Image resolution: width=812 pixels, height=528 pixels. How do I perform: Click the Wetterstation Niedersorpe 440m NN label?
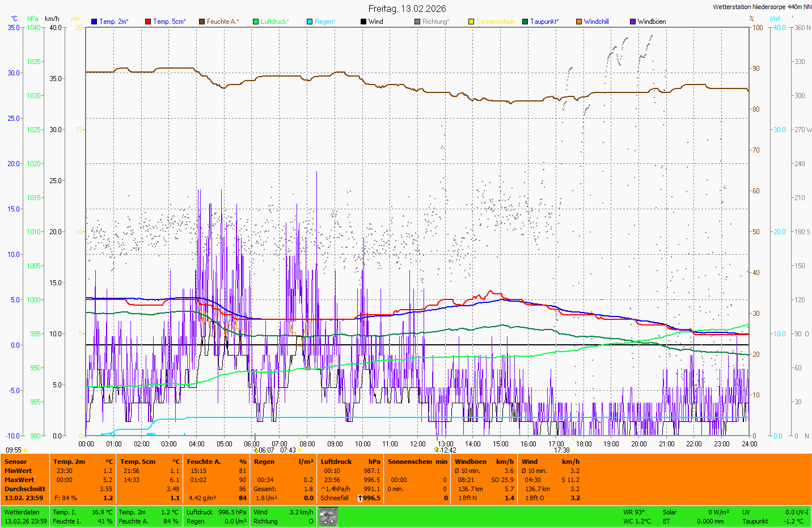click(762, 7)
